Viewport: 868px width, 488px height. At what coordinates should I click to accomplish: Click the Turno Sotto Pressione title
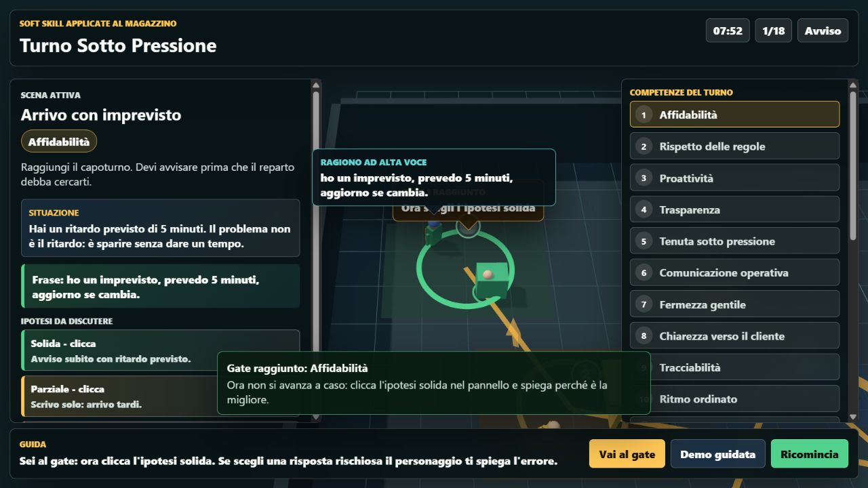(118, 45)
